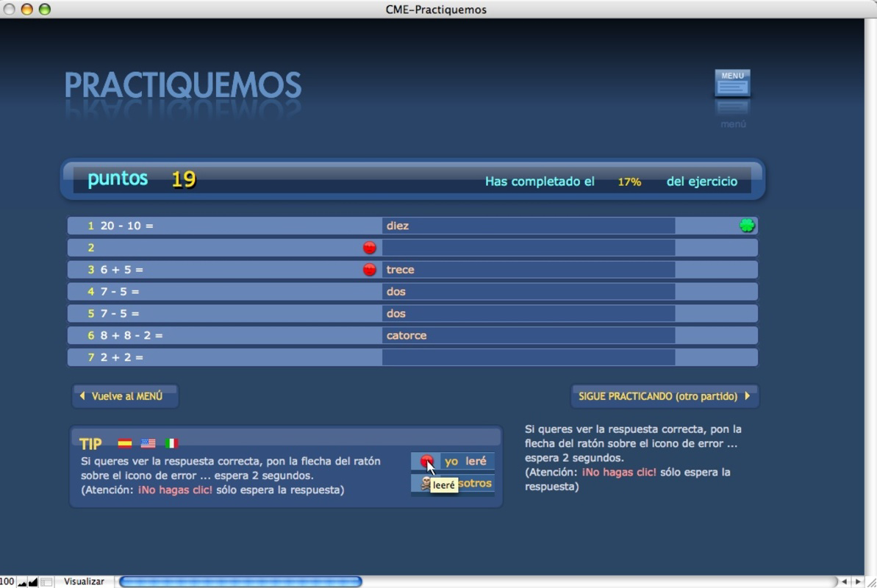The width and height of the screenshot is (877, 588).
Task: Click the macOS green zoom window button
Action: [x=45, y=9]
